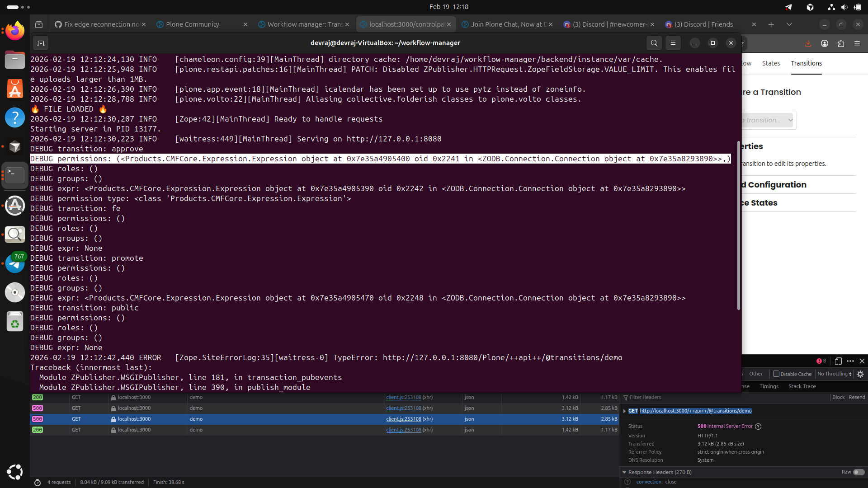Collapse the Response Headers section
This screenshot has width=868, height=488.
(624, 472)
